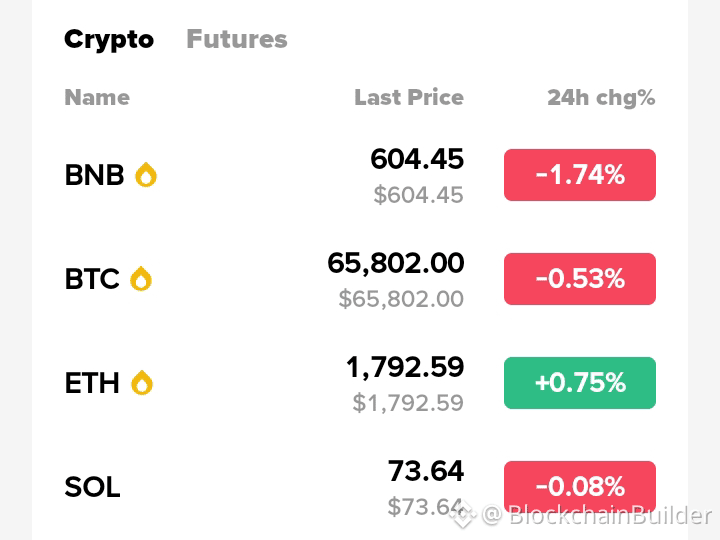This screenshot has height=540, width=720.
Task: Click the green +0.75% badge for ETH
Action: 580,382
